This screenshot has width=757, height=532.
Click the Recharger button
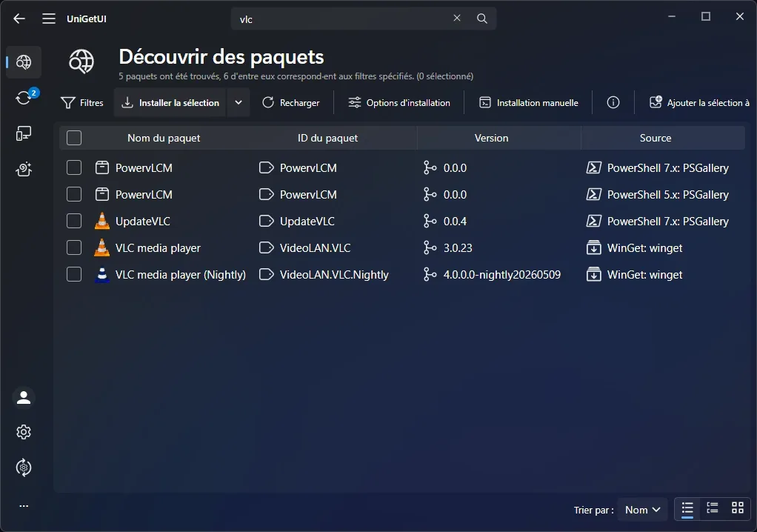click(290, 102)
